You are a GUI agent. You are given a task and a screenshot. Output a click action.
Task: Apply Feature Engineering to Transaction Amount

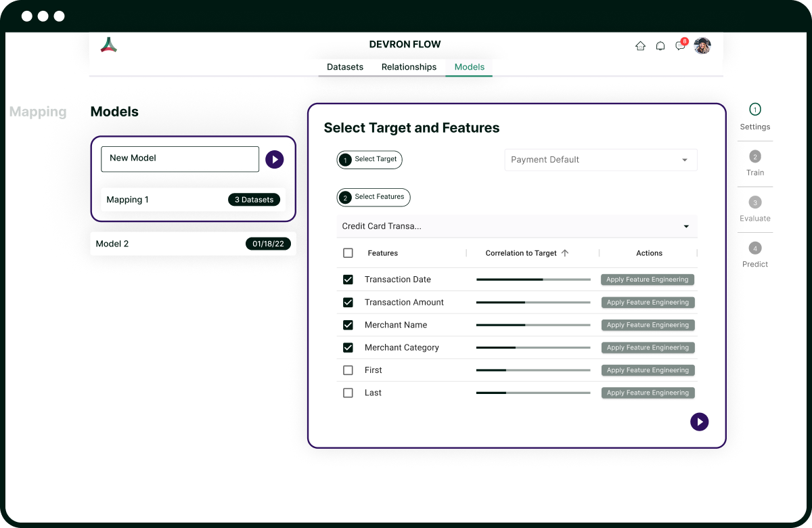point(648,303)
